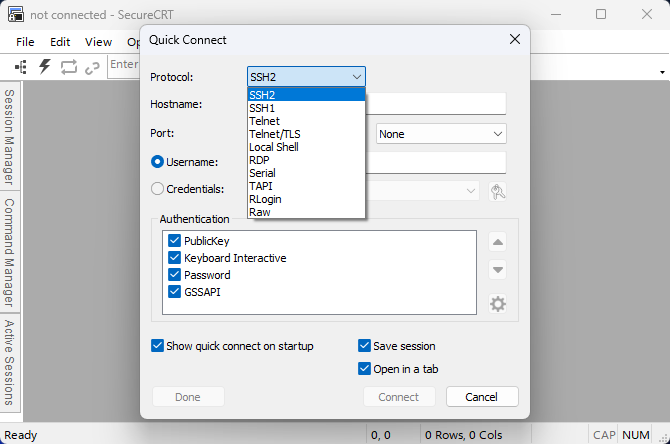
Task: Uncheck the Save session checkbox
Action: tap(364, 346)
